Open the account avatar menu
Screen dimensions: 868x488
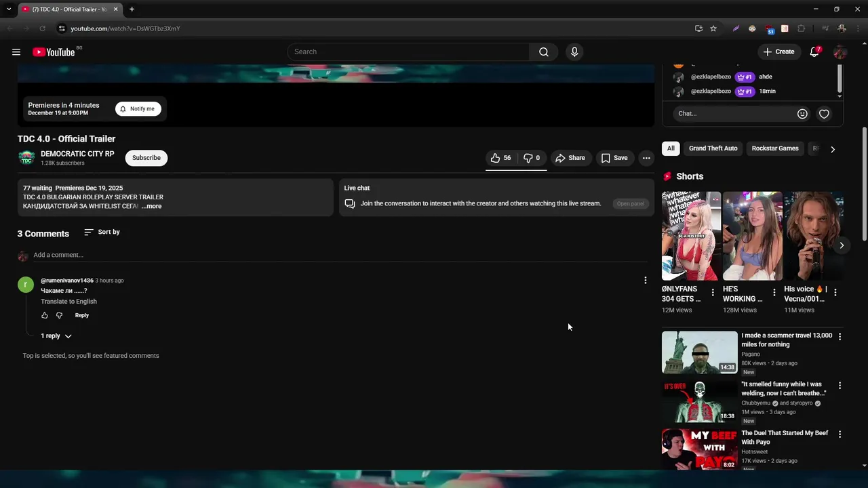tap(840, 52)
